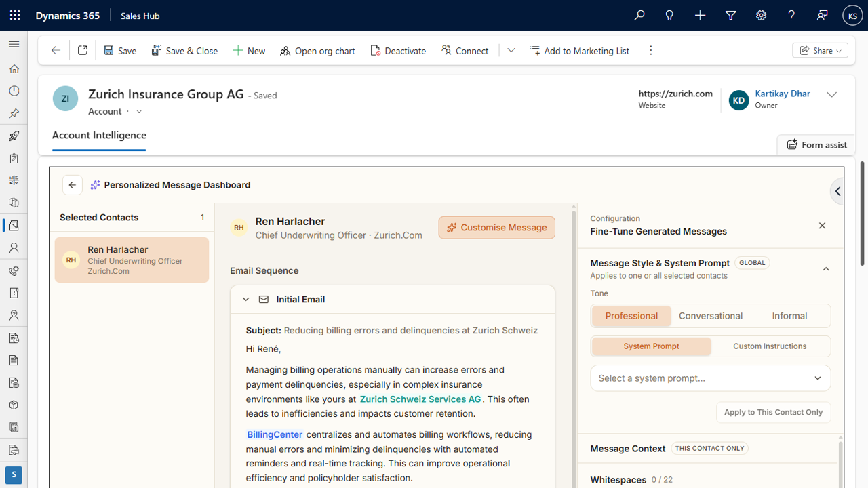Click the box products icon in sidebar
Screen dimensions: 868x488
click(x=14, y=405)
